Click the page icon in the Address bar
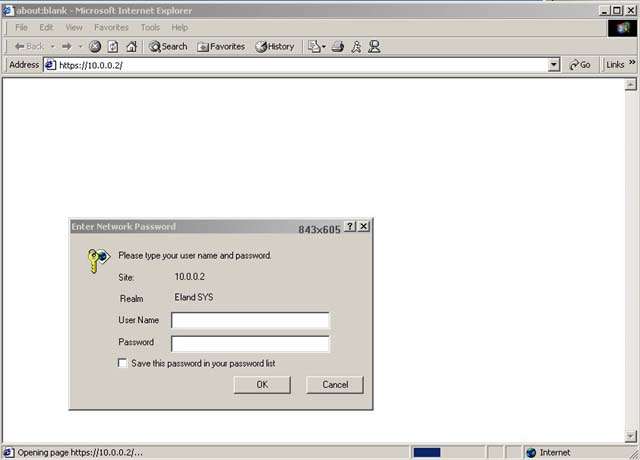This screenshot has height=460, width=640. click(x=51, y=64)
